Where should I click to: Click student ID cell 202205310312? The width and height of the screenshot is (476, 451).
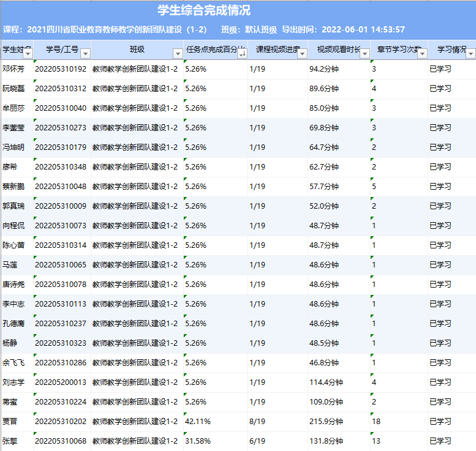[61, 89]
